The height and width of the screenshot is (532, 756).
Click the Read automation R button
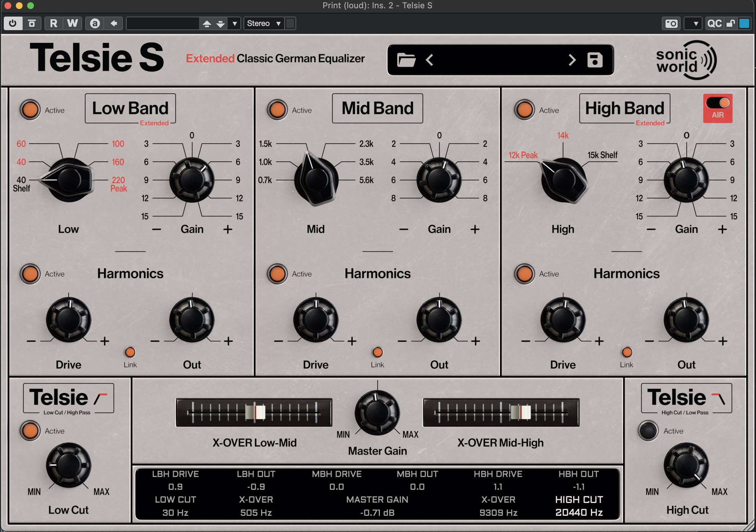pos(54,23)
